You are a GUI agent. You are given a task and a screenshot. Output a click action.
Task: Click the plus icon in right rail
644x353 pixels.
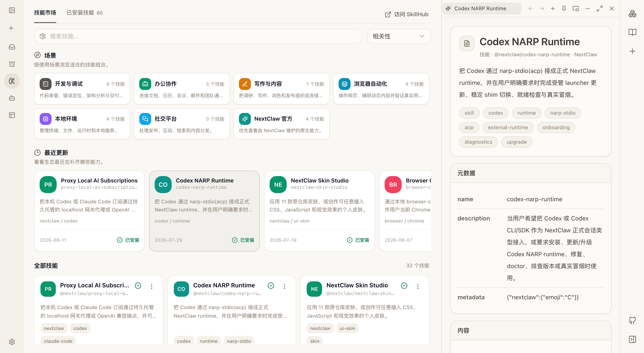point(632,51)
